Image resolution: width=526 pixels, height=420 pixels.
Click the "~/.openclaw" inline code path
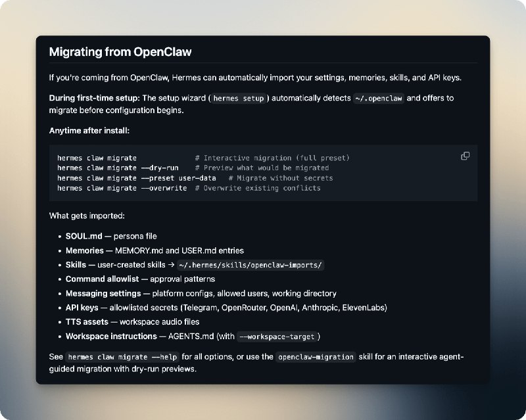pos(377,99)
